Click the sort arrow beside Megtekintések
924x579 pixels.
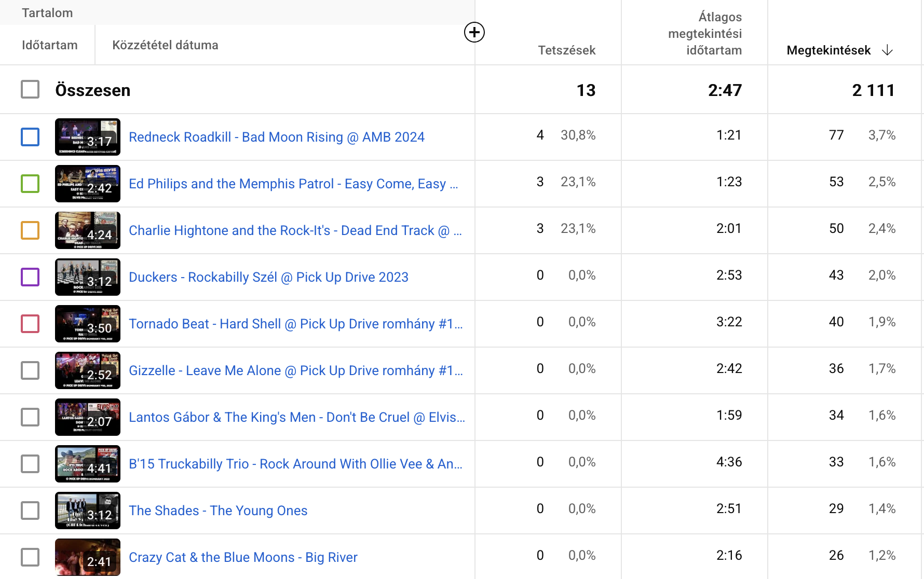(x=887, y=50)
